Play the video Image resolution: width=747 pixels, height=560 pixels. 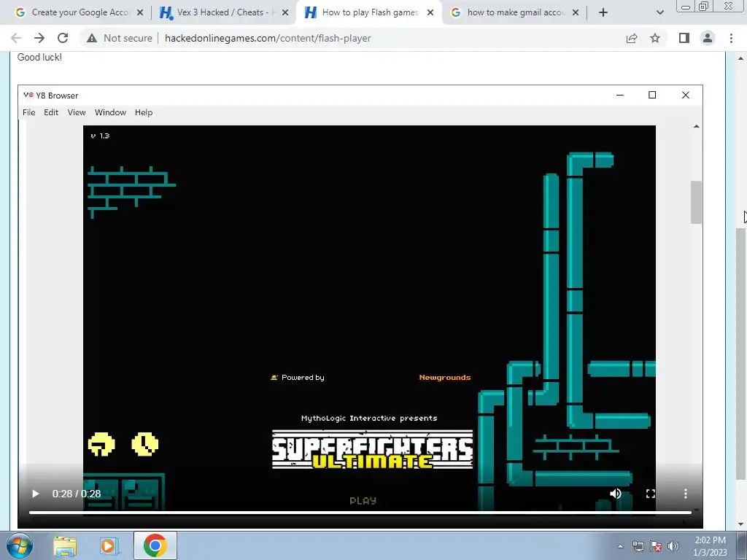(35, 494)
